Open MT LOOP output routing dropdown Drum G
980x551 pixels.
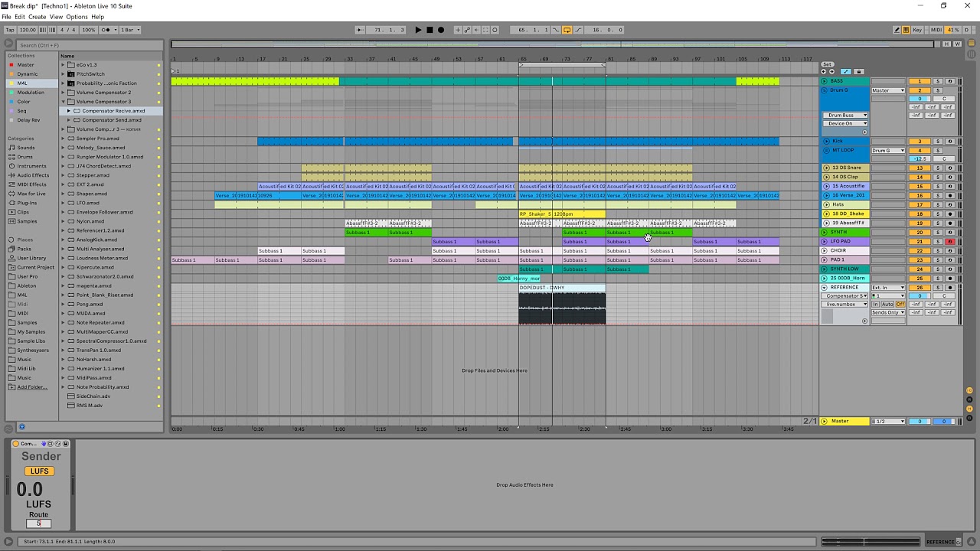[x=888, y=151]
